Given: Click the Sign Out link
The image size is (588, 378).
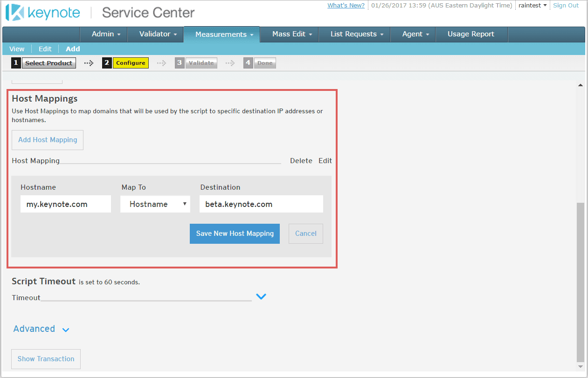Looking at the screenshot, I should (566, 6).
